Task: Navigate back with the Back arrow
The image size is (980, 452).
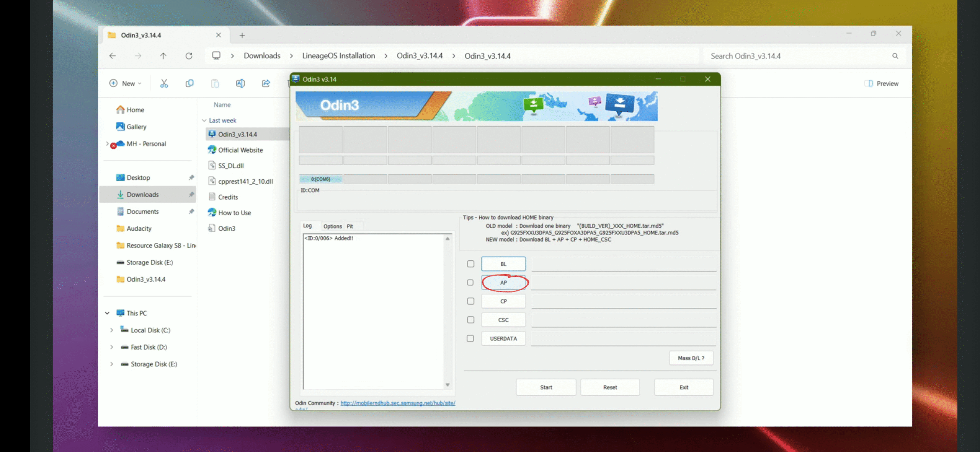Action: click(113, 56)
